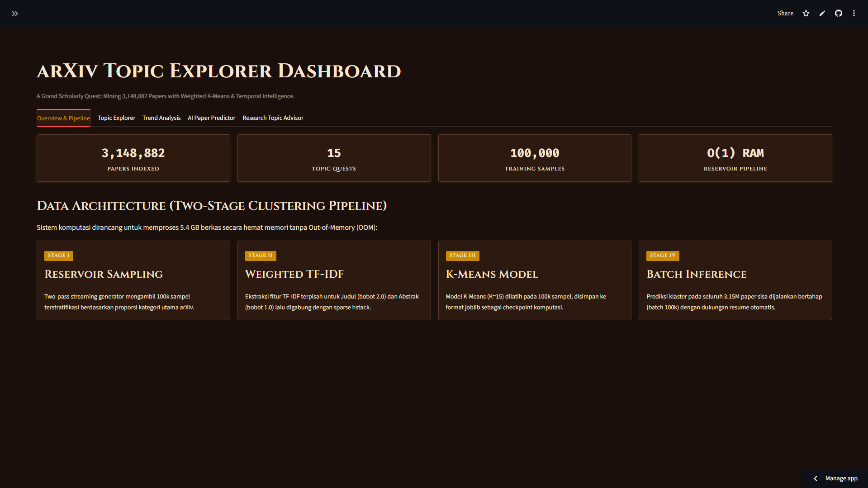Open the GitHub repository icon
Screen dimensions: 868x488
[839, 14]
